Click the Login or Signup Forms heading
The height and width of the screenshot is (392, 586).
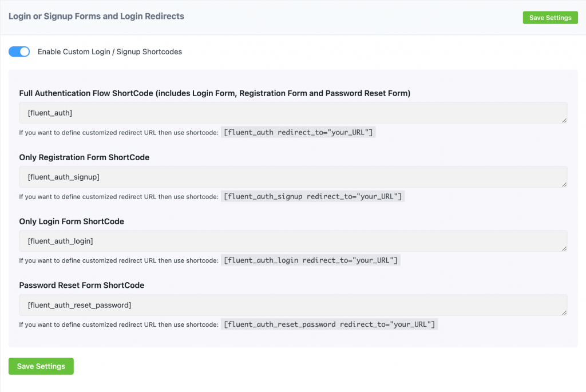(96, 16)
